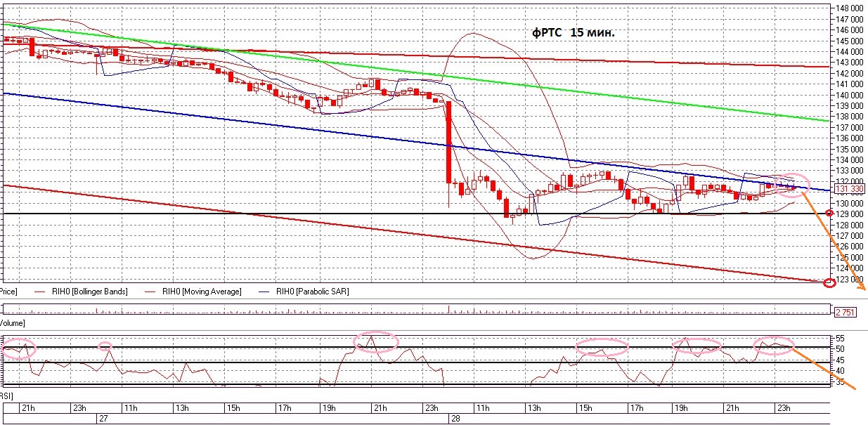Click the 142 000 price axis label
The image size is (868, 425).
pos(850,74)
